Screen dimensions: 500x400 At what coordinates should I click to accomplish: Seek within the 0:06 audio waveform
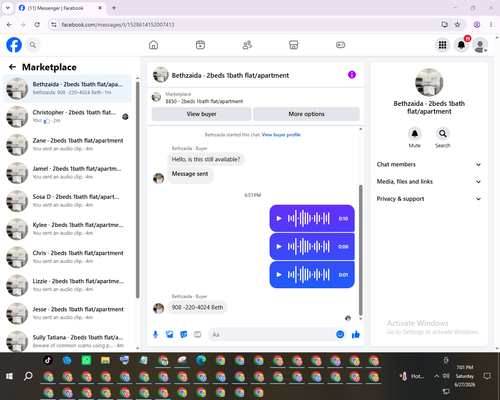tap(309, 247)
